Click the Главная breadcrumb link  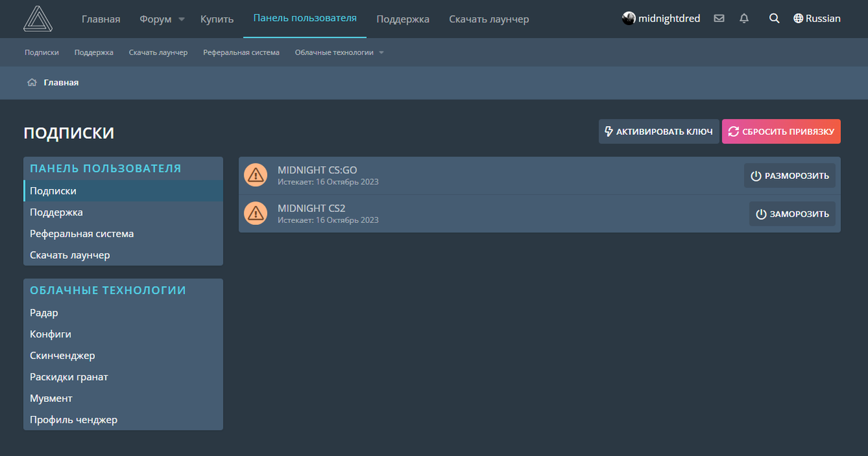(x=61, y=83)
